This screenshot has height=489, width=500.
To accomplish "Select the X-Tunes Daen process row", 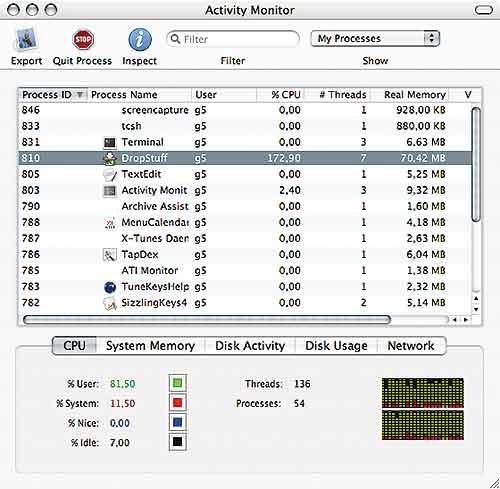I will point(245,238).
